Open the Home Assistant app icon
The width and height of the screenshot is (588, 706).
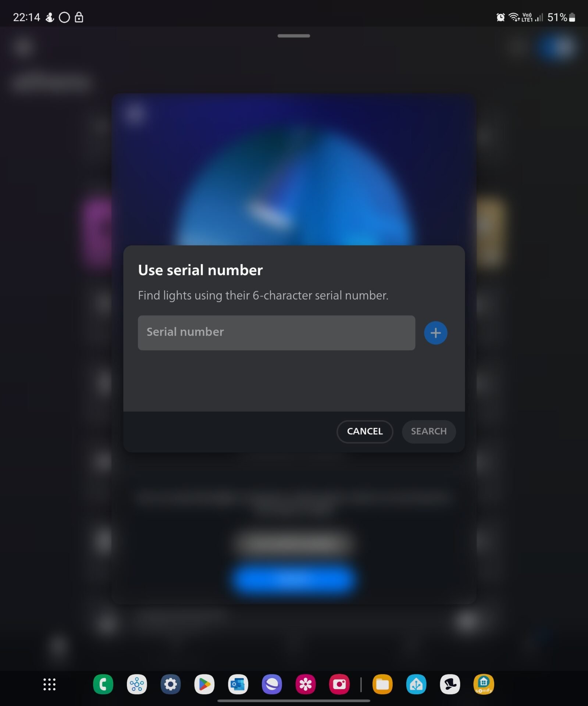pyautogui.click(x=416, y=684)
